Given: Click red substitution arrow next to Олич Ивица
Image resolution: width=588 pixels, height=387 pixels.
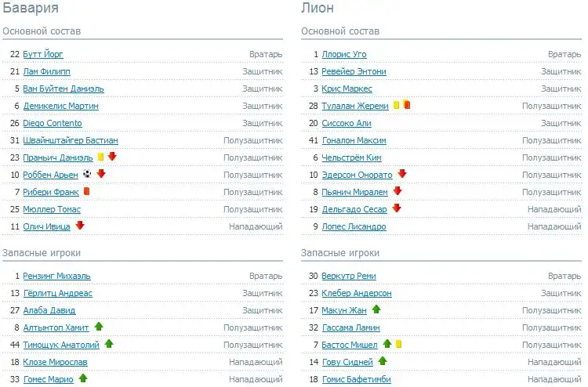Looking at the screenshot, I should [x=79, y=226].
